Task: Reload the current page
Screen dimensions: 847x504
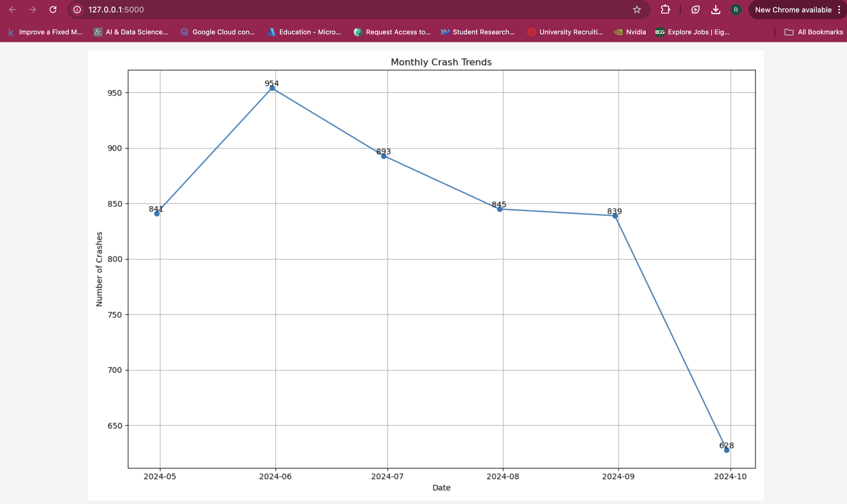Action: 53,10
